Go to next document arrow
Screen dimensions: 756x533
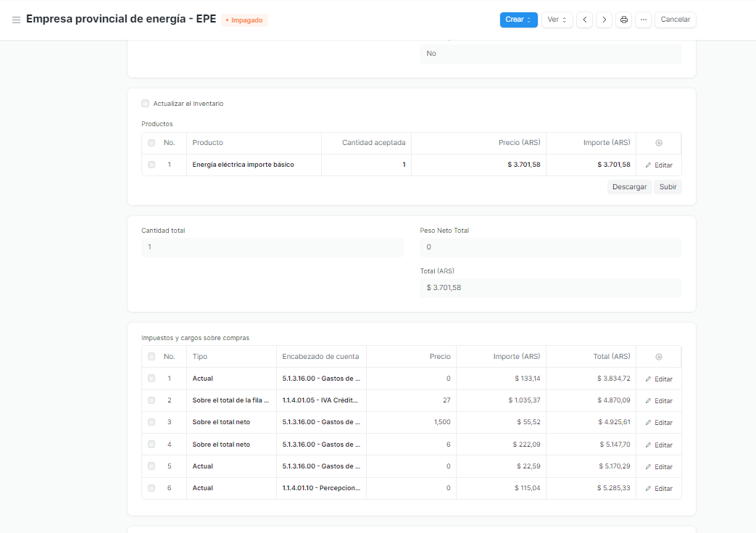click(604, 20)
